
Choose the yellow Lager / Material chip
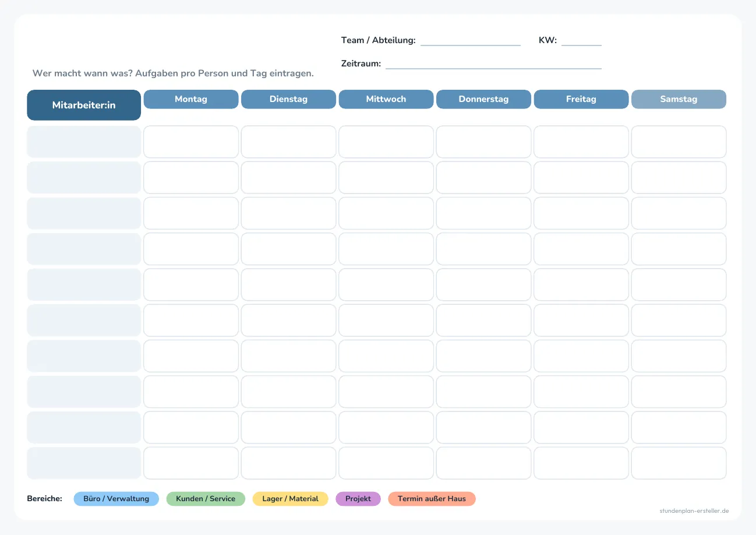tap(291, 499)
